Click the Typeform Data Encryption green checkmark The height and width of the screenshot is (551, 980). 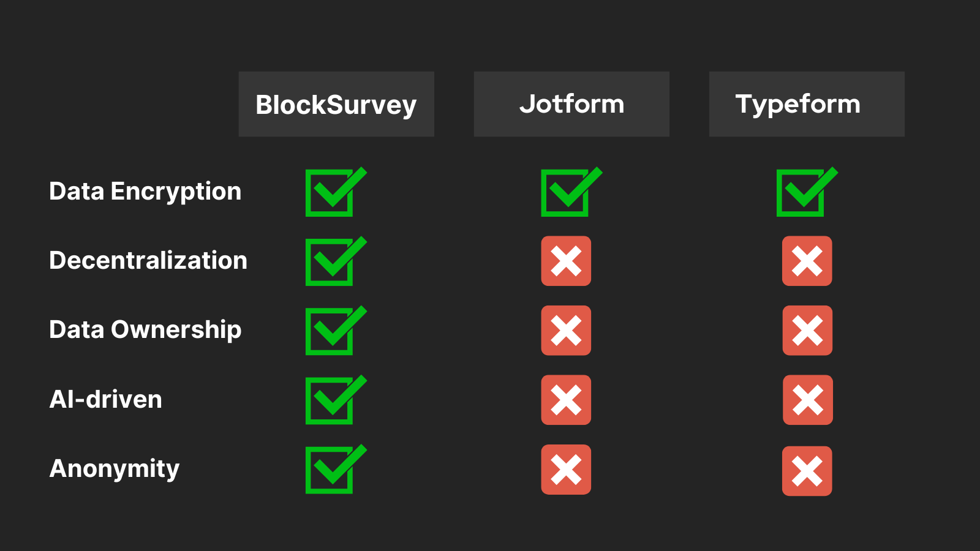807,192
